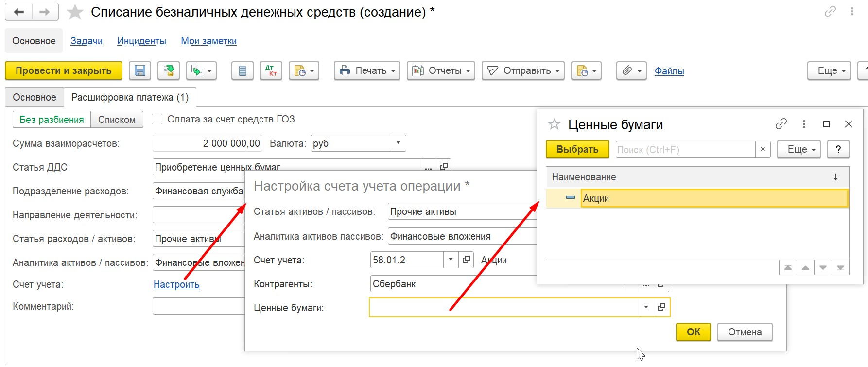
Task: Add document to favorites star
Action: [x=75, y=12]
